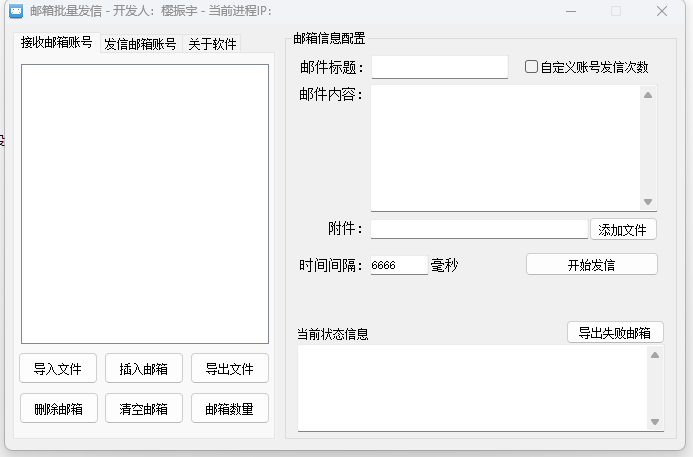This screenshot has height=457, width=693.
Task: Click 邮件内容 scrollbar down arrow
Action: point(648,202)
